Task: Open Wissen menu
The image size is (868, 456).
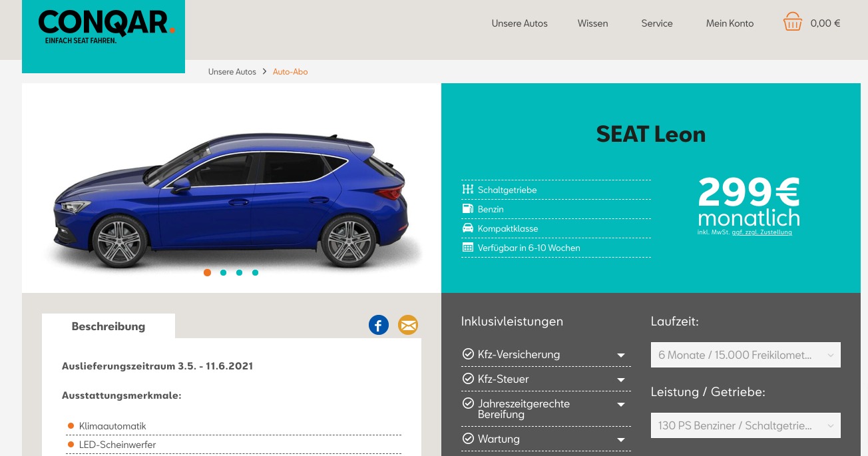Action: (x=593, y=23)
